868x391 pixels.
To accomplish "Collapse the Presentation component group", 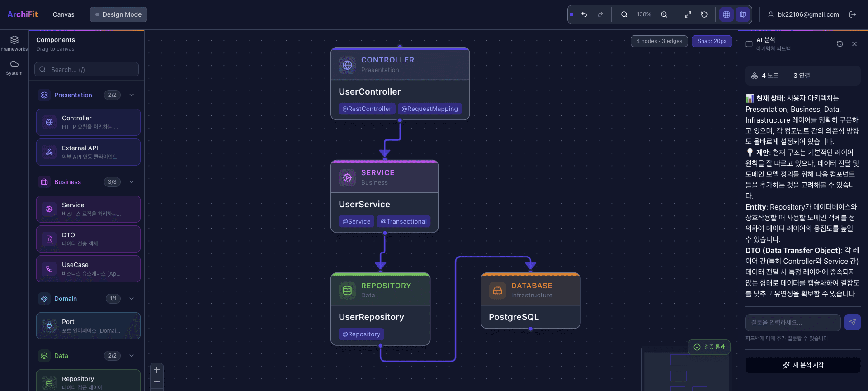I will tap(131, 95).
